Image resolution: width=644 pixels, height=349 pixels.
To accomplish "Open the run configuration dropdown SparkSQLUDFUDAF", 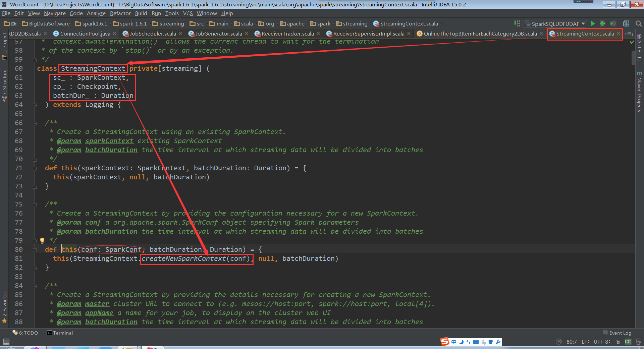I will click(x=555, y=23).
